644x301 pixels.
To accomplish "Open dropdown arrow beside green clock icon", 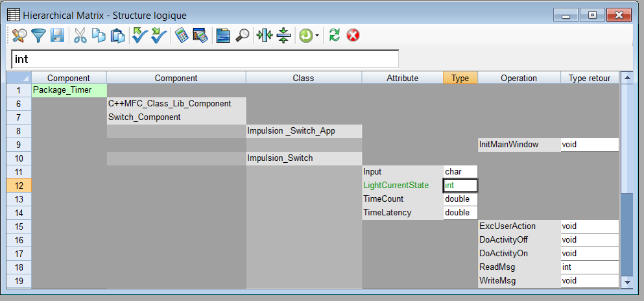I will coord(316,36).
